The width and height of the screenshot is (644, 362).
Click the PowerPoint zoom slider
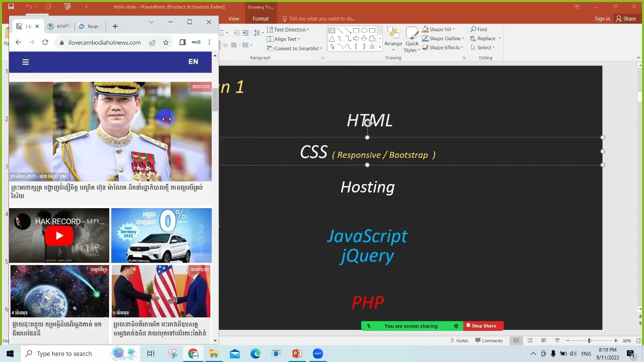point(589,340)
